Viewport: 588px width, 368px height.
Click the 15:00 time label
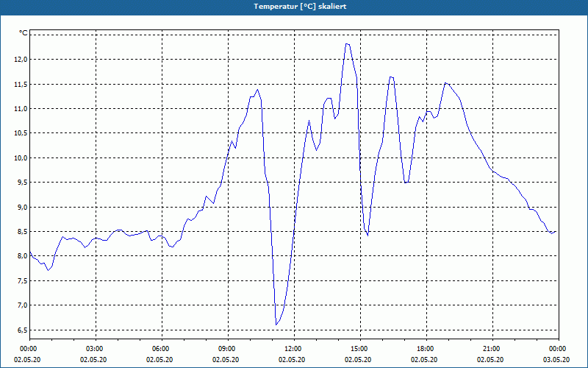360,349
